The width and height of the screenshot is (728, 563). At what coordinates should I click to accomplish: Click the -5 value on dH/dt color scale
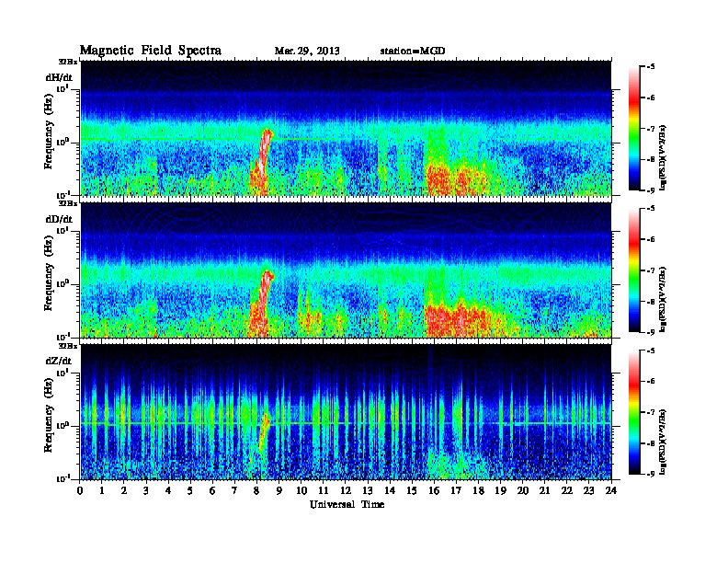pos(651,67)
